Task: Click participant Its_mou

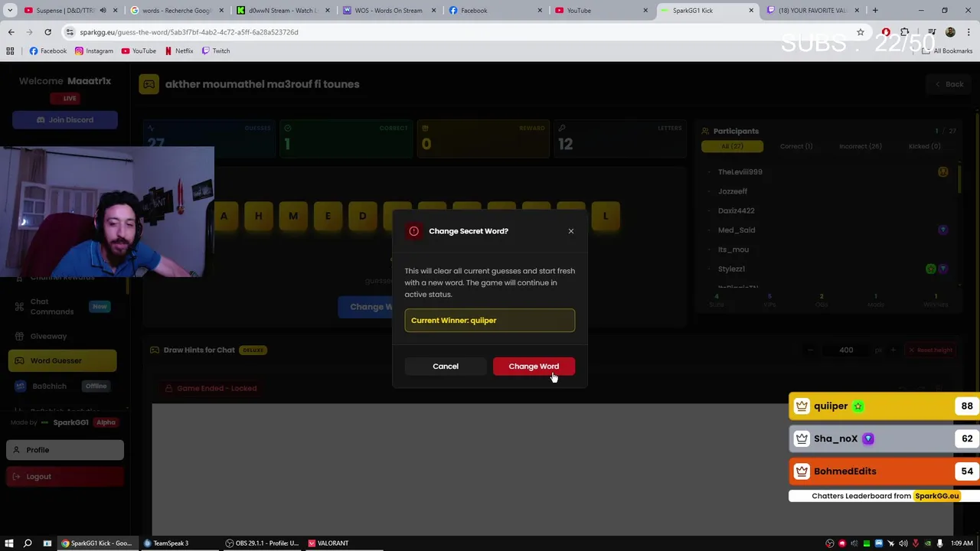Action: point(733,249)
